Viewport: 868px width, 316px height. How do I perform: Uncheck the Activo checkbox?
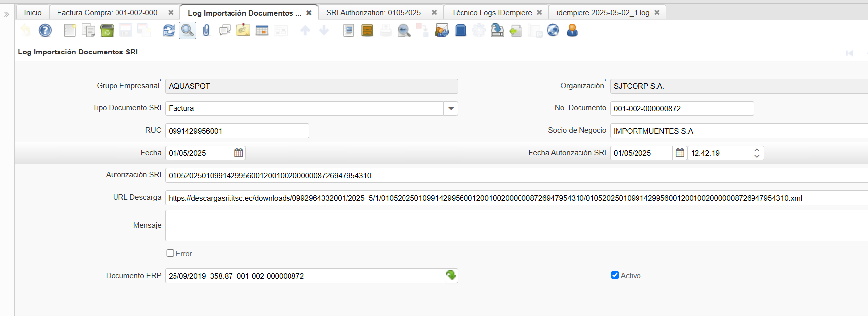pos(615,275)
